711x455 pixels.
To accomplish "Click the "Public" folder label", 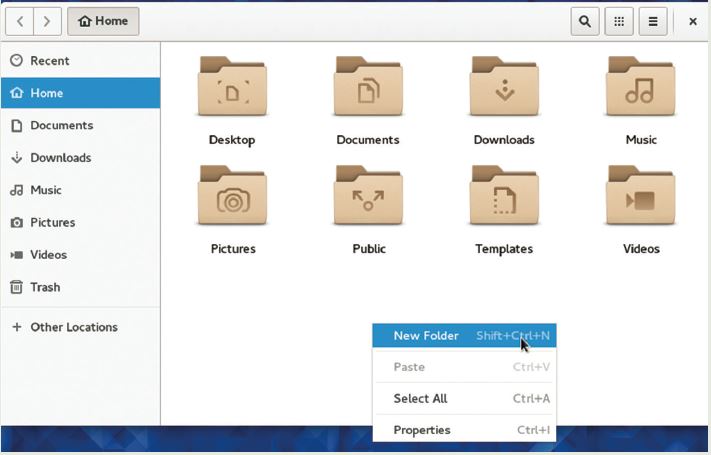I will 369,249.
